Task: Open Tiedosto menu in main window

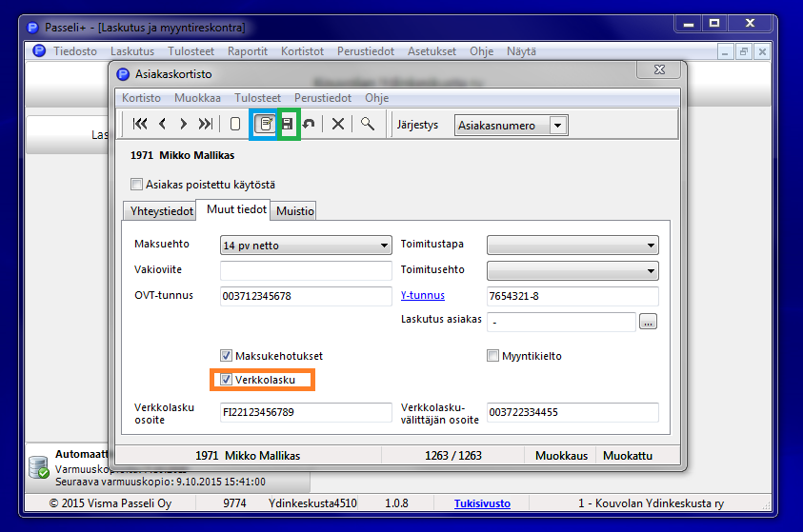Action: coord(75,51)
